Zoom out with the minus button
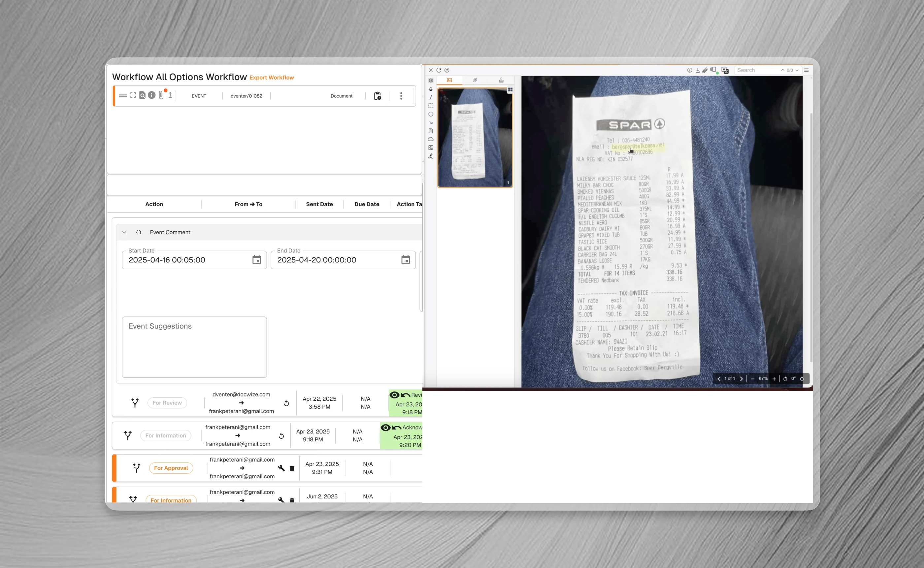This screenshot has height=568, width=924. (752, 379)
